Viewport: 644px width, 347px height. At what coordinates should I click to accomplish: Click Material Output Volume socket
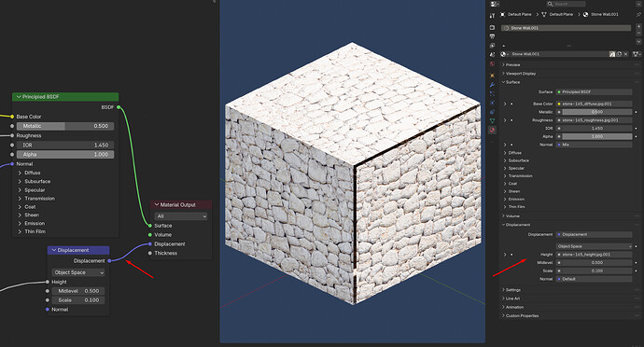tap(150, 235)
